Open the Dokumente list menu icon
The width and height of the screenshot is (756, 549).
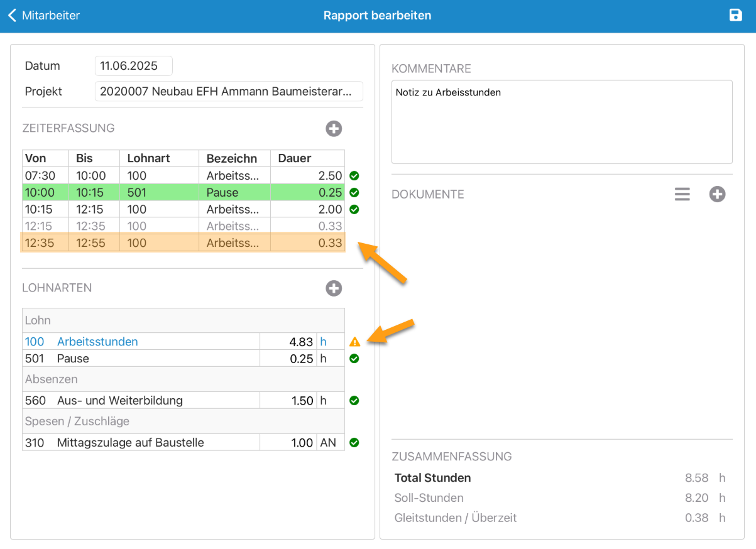point(682,195)
